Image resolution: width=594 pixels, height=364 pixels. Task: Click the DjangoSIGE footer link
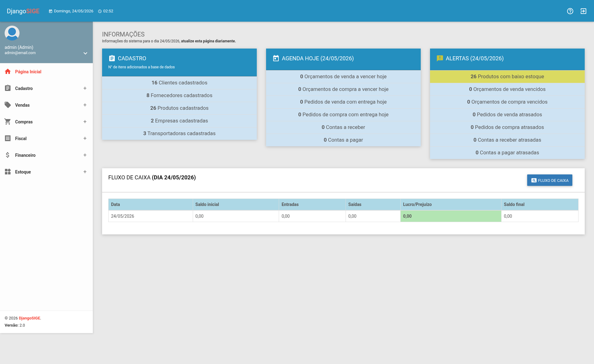pyautogui.click(x=29, y=318)
